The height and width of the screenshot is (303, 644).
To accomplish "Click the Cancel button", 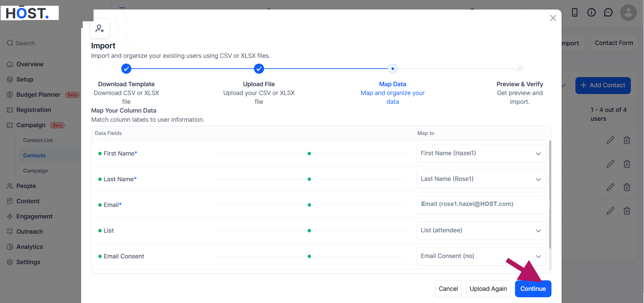I will [448, 289].
